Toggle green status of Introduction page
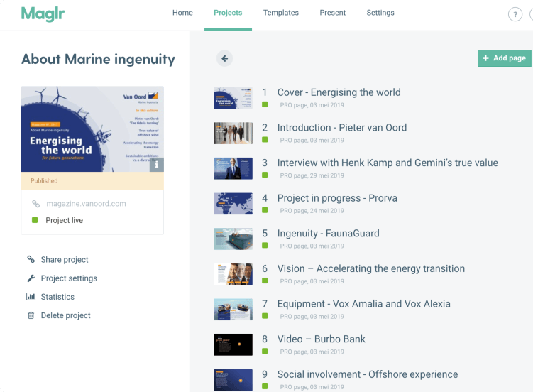 point(265,140)
